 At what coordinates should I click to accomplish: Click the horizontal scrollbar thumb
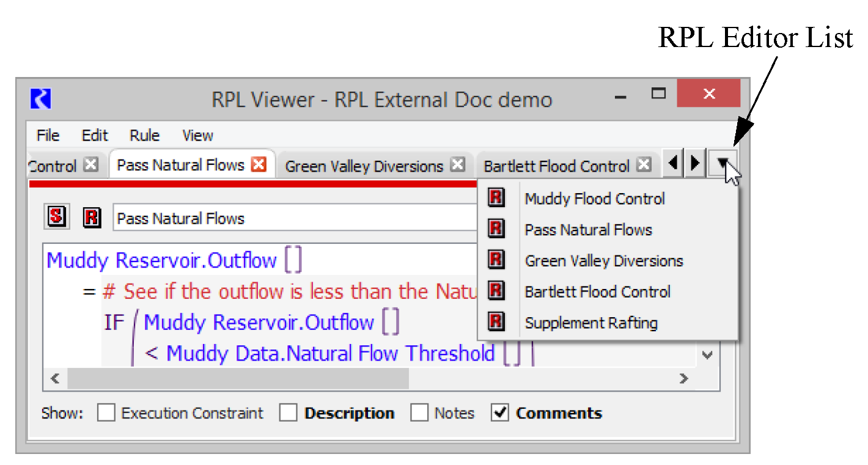tap(237, 379)
